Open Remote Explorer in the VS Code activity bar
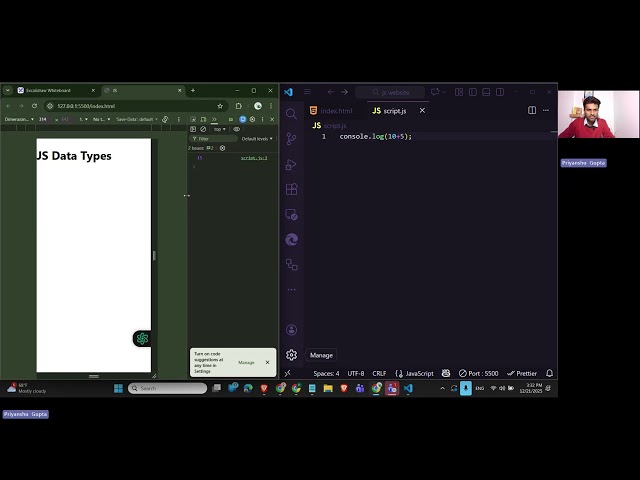The width and height of the screenshot is (640, 480). click(x=291, y=214)
